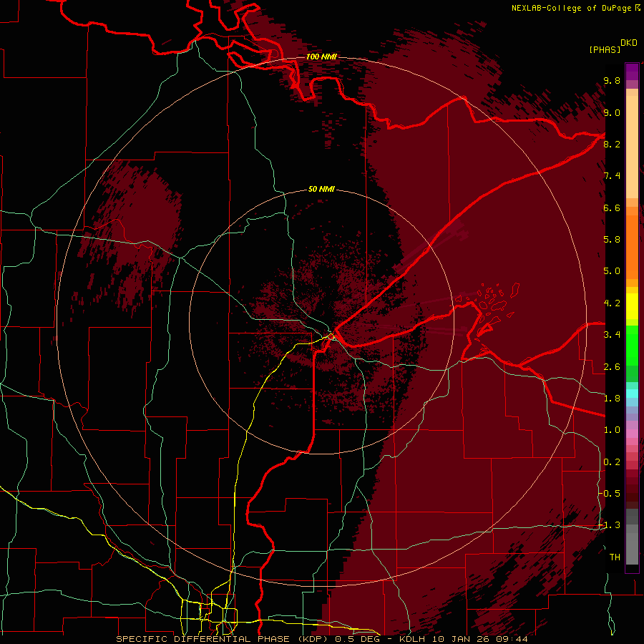Select the 1.8 scale value
Screen dimensions: 644x644
click(x=612, y=399)
